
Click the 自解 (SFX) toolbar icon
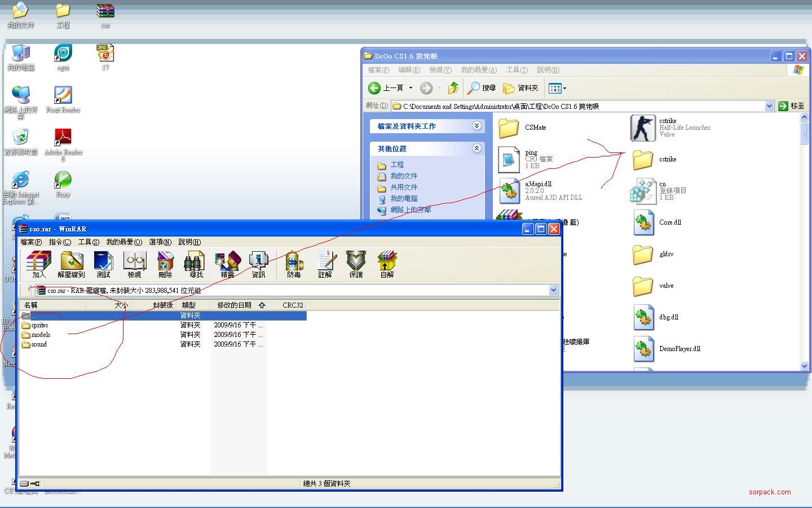(x=387, y=263)
